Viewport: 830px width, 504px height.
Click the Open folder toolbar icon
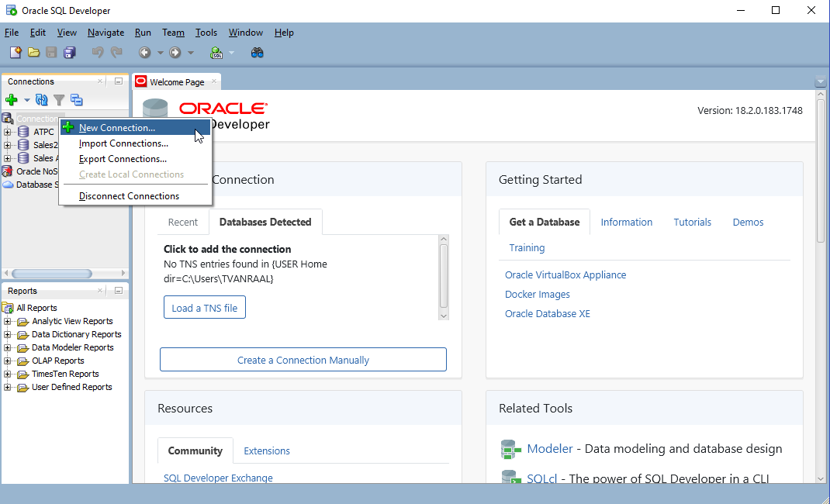[33, 53]
